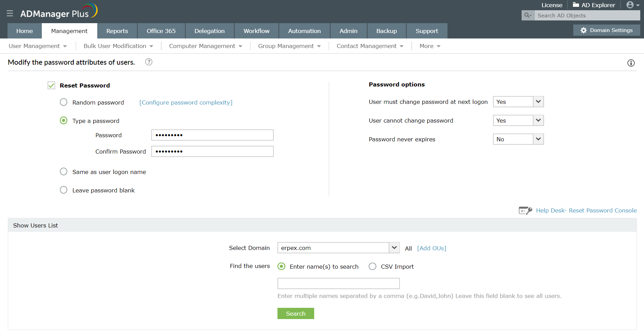The height and width of the screenshot is (332, 644).
Task: Click the search magnifier icon
Action: tap(528, 15)
